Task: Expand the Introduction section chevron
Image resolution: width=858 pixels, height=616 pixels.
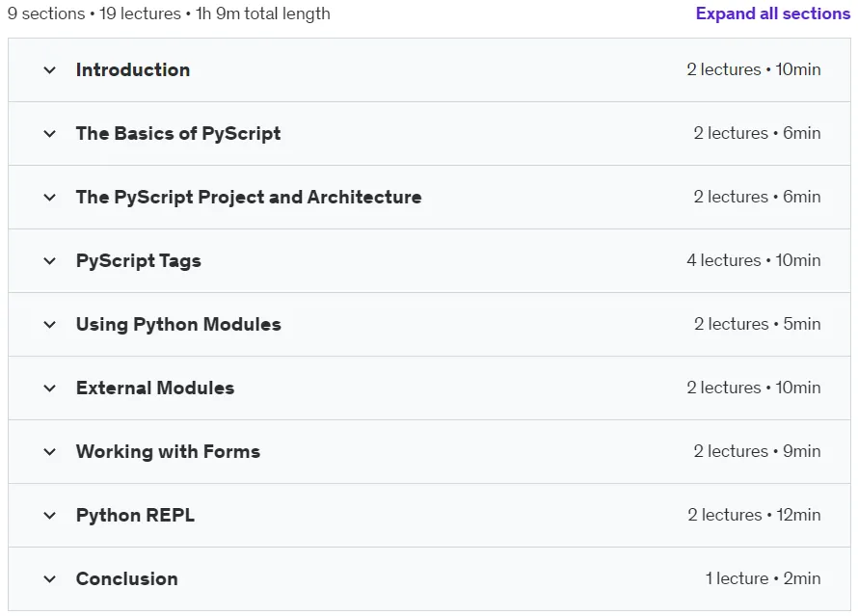Action: coord(50,70)
